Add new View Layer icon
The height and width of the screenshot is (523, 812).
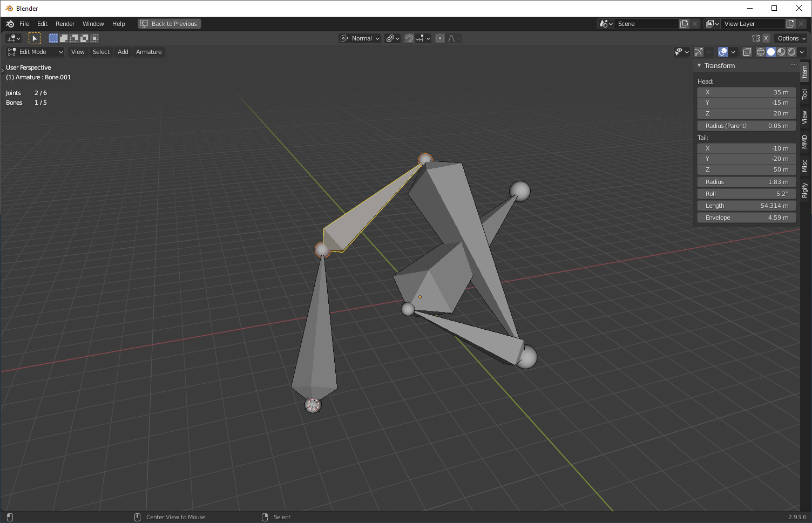coord(790,24)
